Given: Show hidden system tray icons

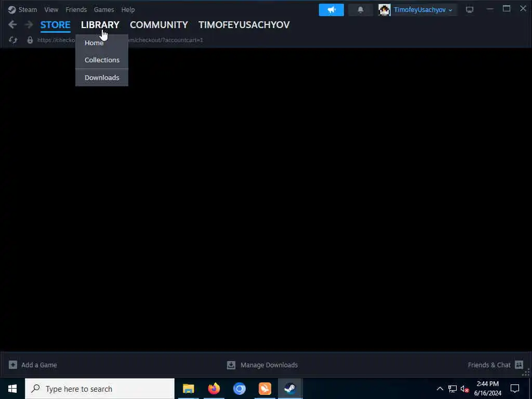Looking at the screenshot, I should coord(440,389).
